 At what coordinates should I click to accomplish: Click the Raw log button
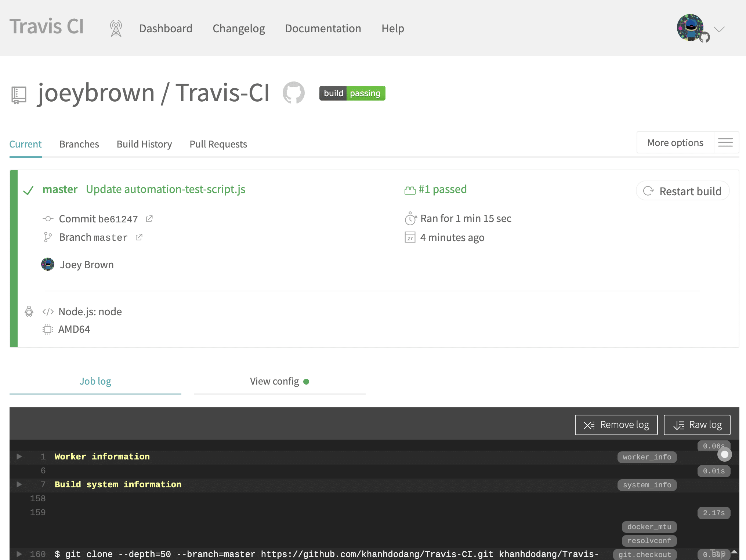coord(697,425)
